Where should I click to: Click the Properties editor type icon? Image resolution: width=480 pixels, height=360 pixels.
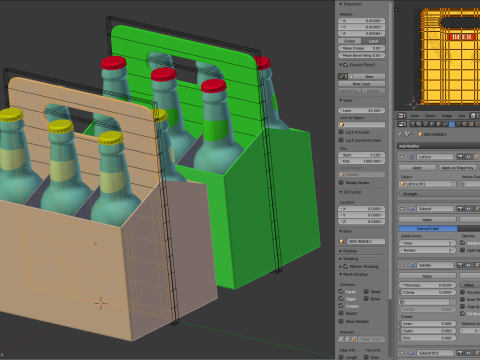point(402,124)
